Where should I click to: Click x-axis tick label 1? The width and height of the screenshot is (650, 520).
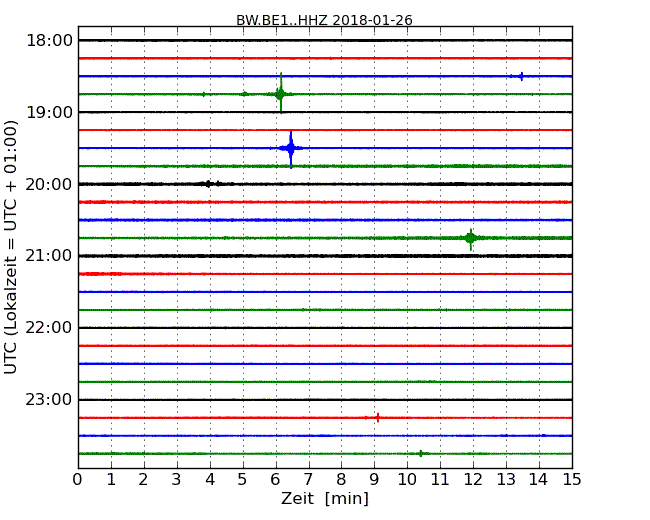pyautogui.click(x=111, y=480)
